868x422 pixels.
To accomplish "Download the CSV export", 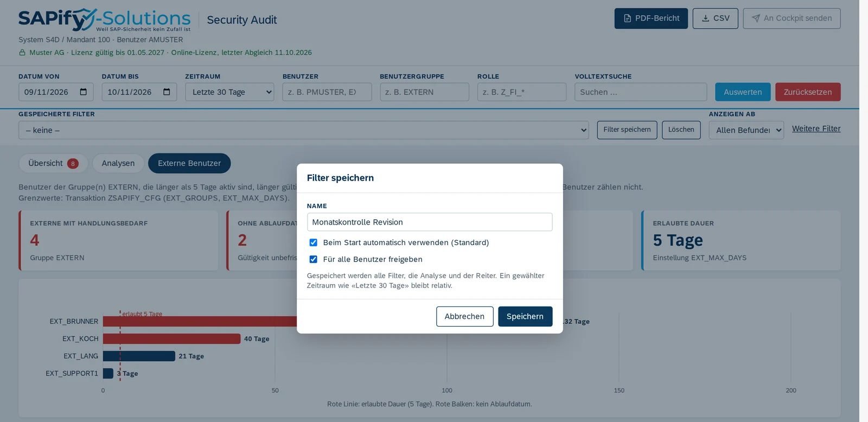I will point(715,18).
